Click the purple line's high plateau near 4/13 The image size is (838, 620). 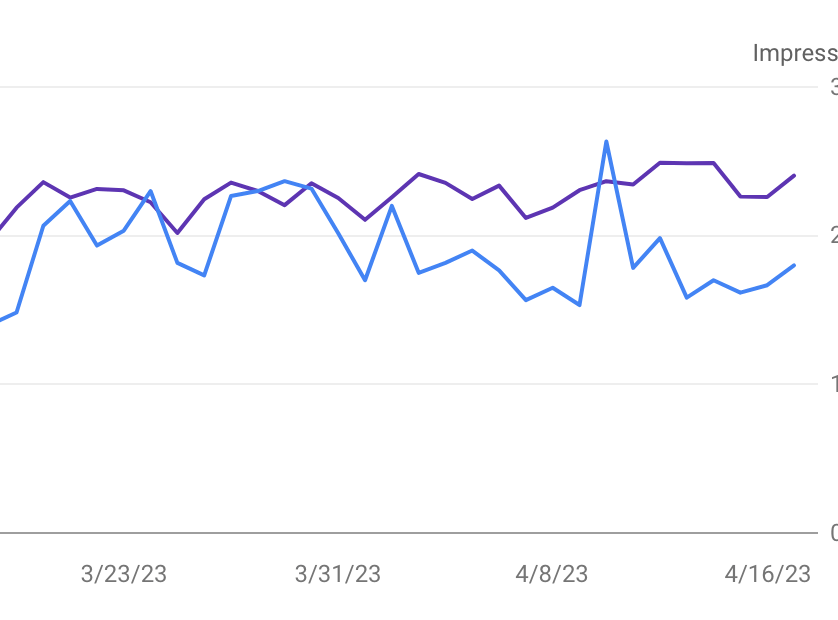pos(687,162)
